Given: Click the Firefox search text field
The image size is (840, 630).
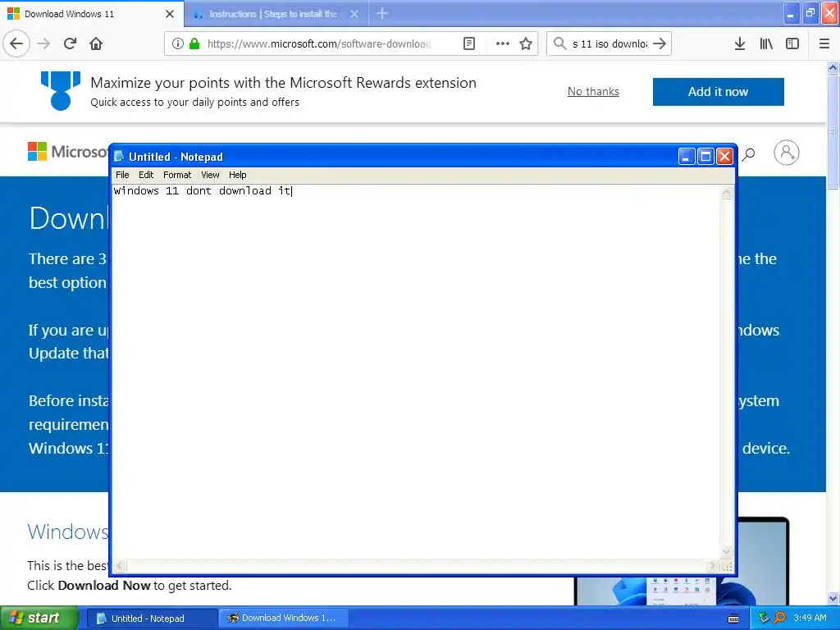Looking at the screenshot, I should 609,43.
